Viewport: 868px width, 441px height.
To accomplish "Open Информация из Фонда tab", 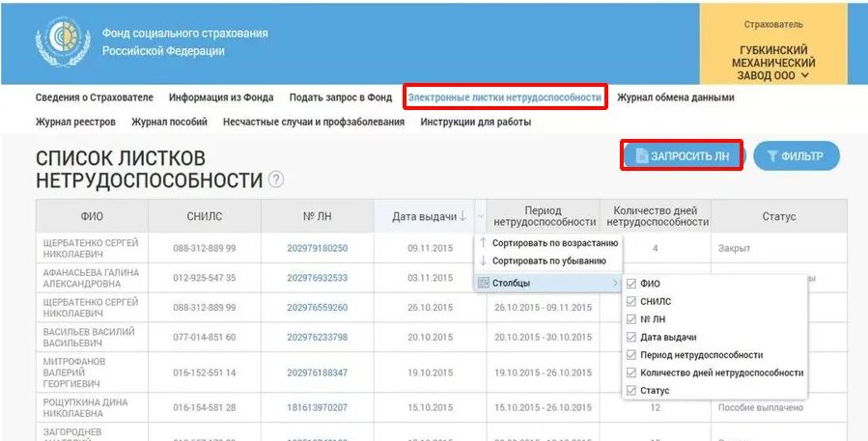I will 221,97.
